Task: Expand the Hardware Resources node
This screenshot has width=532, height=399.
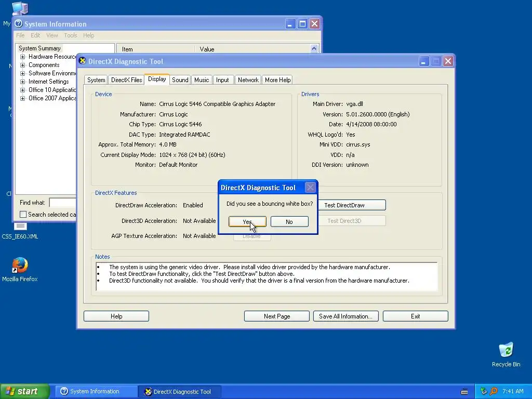Action: [22, 57]
